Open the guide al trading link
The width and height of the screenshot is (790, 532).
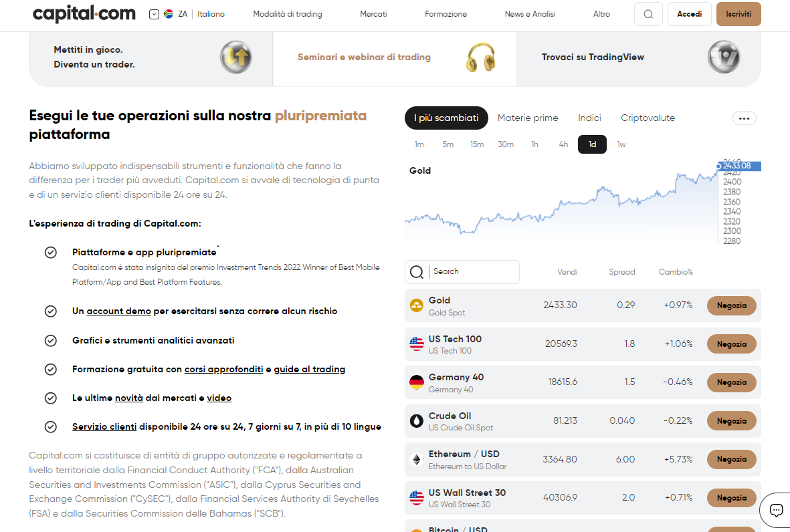[310, 370]
